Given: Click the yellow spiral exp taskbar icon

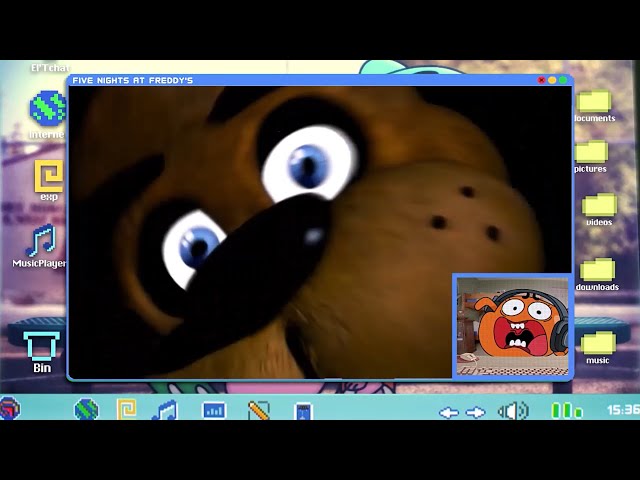Looking at the screenshot, I should 127,409.
